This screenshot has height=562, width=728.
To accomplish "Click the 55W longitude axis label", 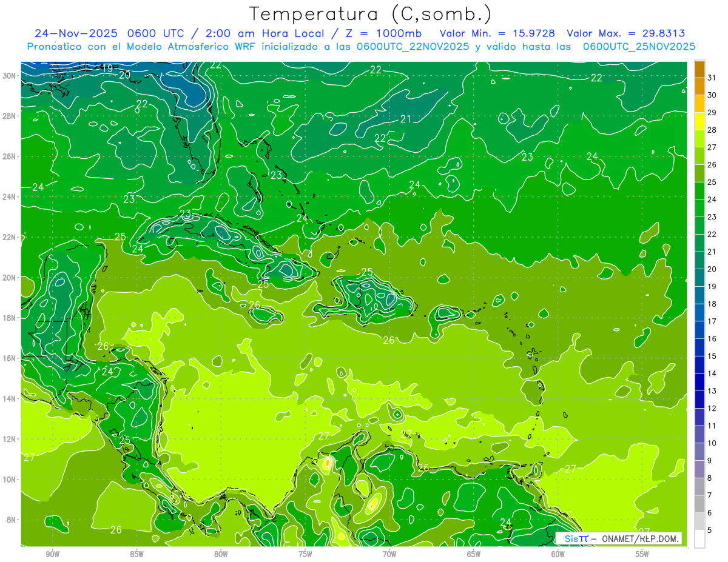I will point(642,554).
